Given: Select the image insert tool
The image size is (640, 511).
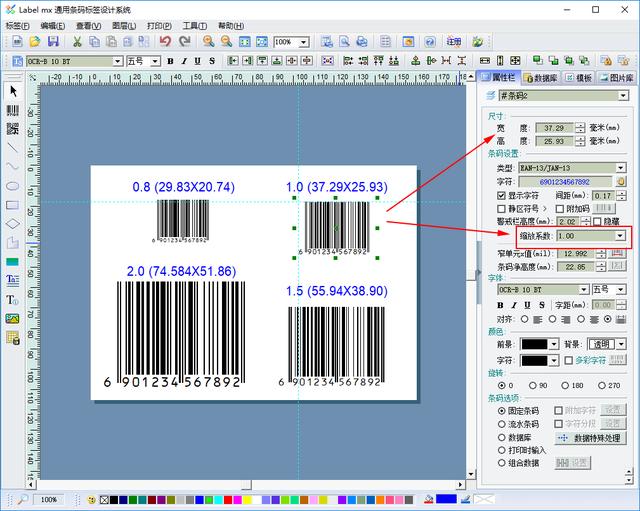Looking at the screenshot, I should coord(13,318).
